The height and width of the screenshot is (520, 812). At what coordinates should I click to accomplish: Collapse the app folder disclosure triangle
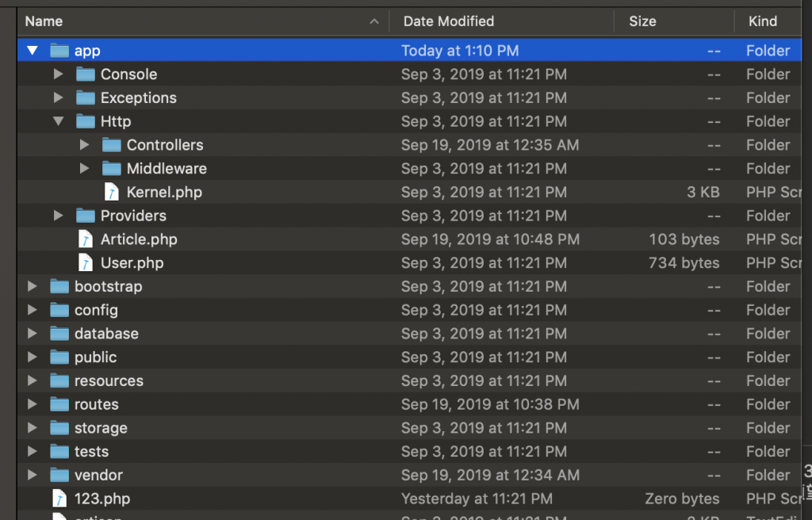(x=33, y=51)
